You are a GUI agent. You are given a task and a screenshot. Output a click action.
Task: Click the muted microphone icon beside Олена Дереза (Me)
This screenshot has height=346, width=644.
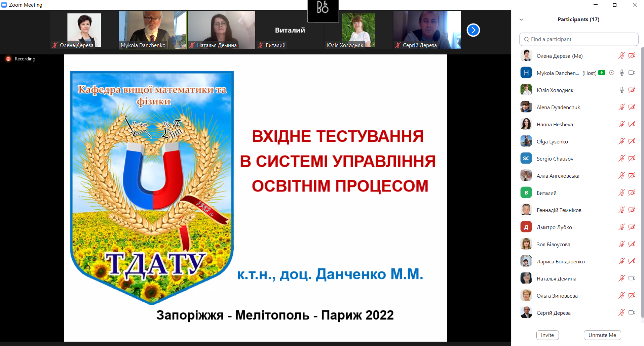pyautogui.click(x=621, y=56)
